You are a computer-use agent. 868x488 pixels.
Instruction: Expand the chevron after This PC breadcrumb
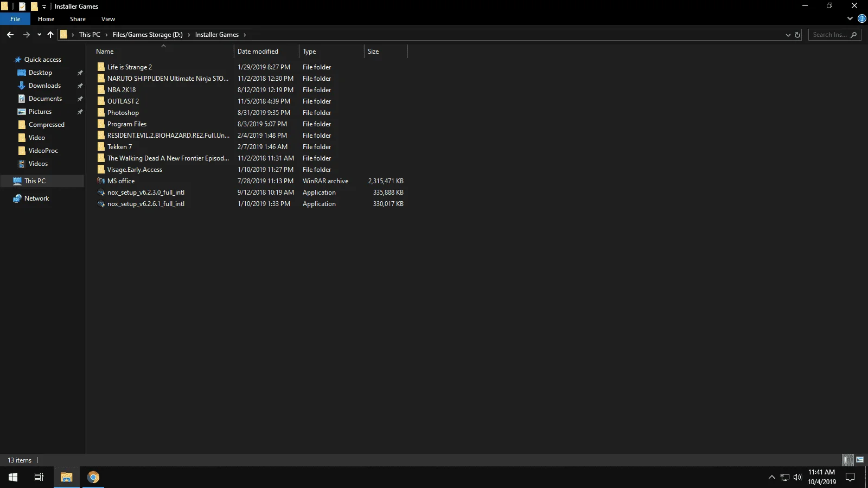[106, 35]
